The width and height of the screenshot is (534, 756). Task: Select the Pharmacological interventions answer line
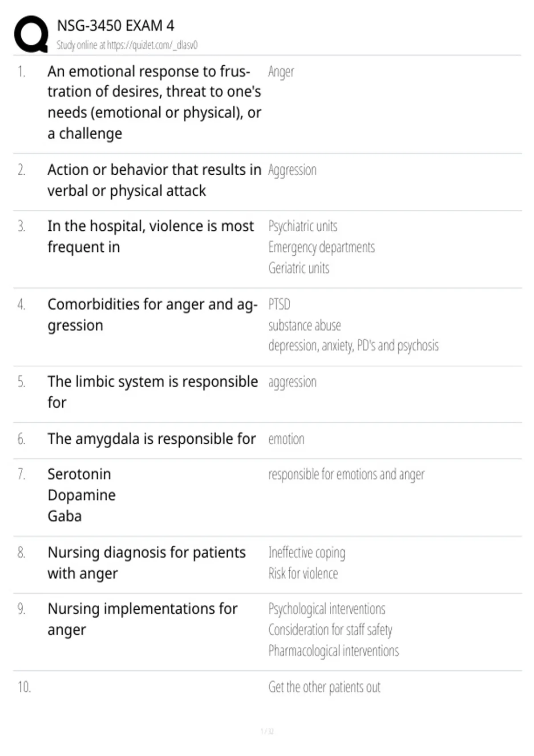pos(333,651)
